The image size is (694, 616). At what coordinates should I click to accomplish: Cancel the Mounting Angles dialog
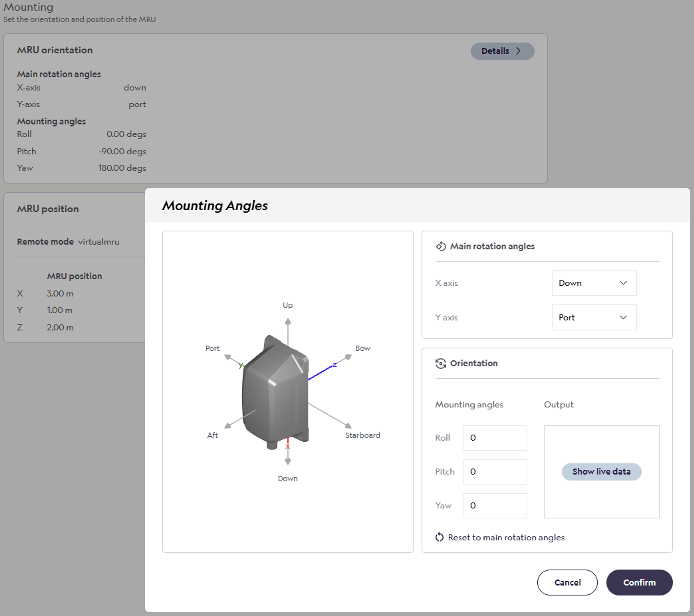(567, 582)
